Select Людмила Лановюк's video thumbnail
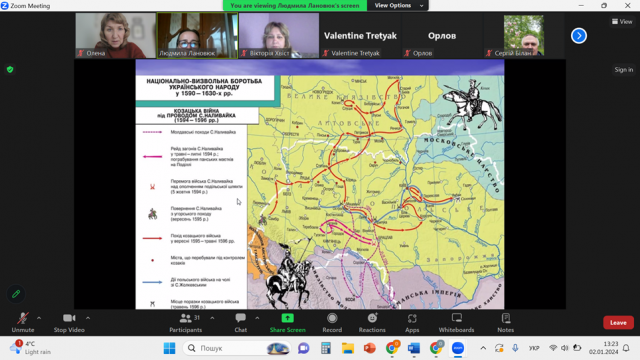 click(197, 36)
